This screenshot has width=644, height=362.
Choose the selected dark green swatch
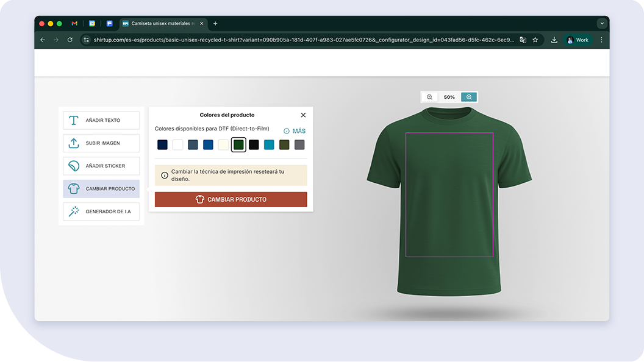pyautogui.click(x=238, y=144)
